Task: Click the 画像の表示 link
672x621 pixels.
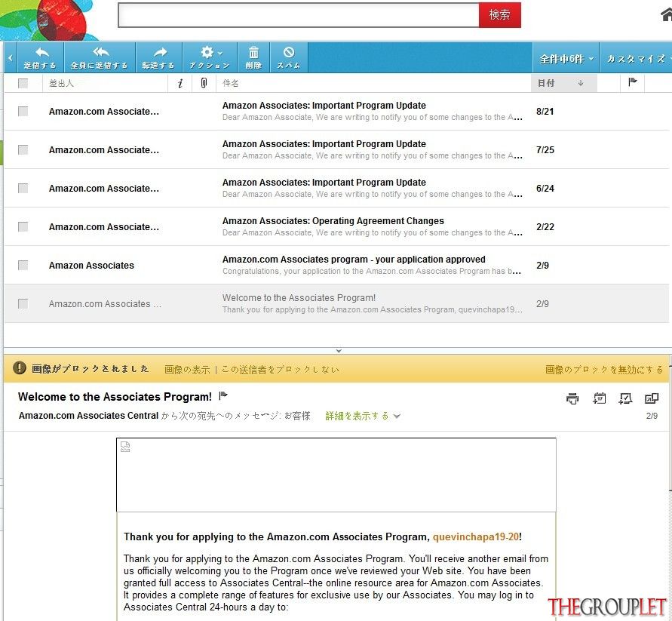Action: [187, 370]
